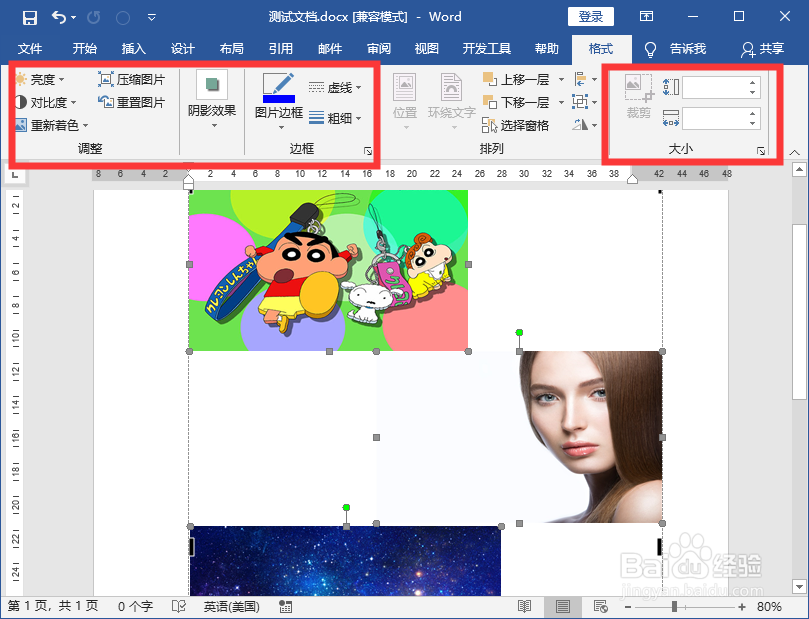The width and height of the screenshot is (809, 619).
Task: Increase height with the up stepper
Action: click(753, 82)
